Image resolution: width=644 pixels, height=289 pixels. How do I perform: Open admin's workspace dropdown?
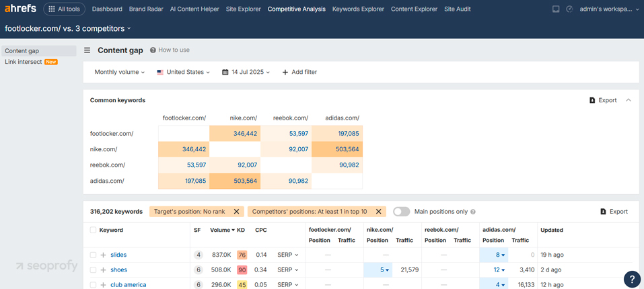609,9
